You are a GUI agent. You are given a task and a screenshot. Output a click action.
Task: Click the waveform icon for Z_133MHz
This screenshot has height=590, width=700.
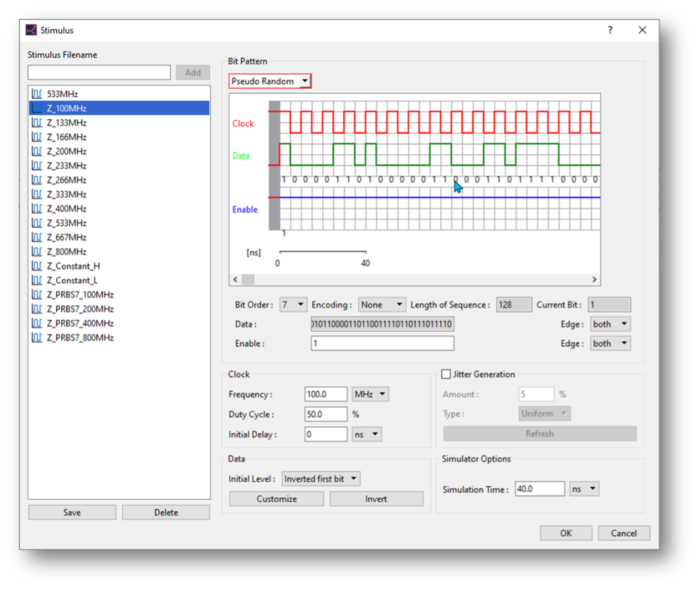click(x=37, y=122)
